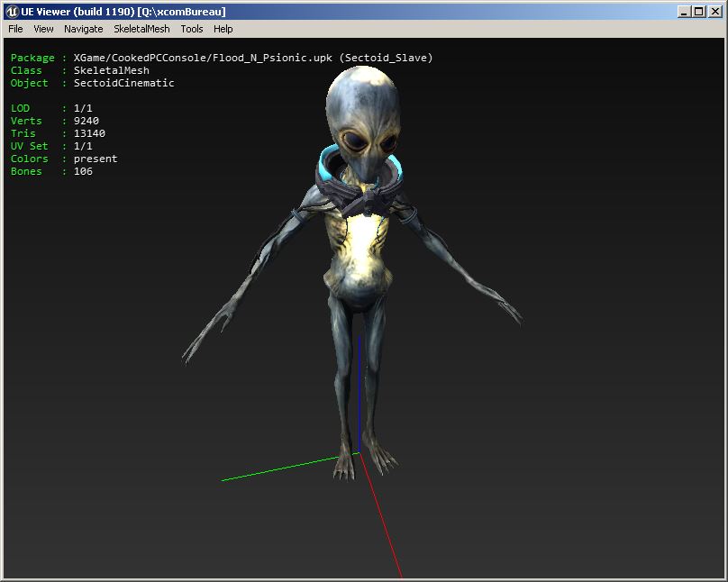Open the View menu
This screenshot has height=582, width=728.
click(x=43, y=29)
